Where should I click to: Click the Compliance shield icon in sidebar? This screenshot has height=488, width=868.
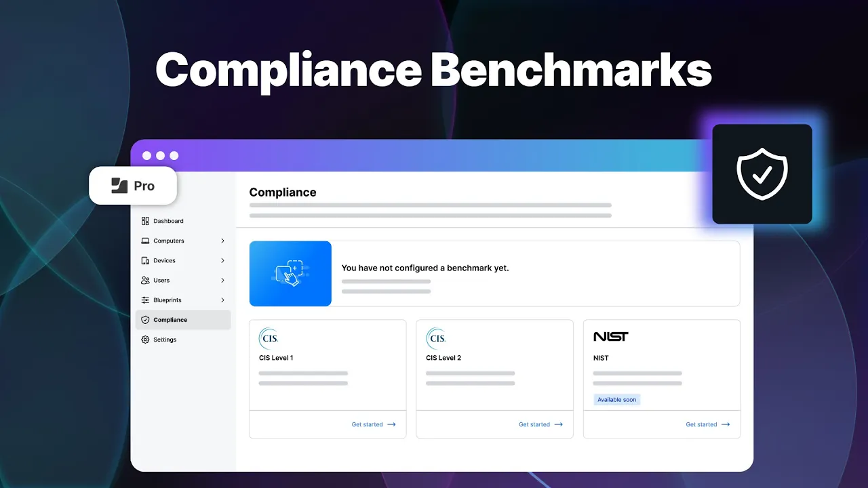point(145,320)
